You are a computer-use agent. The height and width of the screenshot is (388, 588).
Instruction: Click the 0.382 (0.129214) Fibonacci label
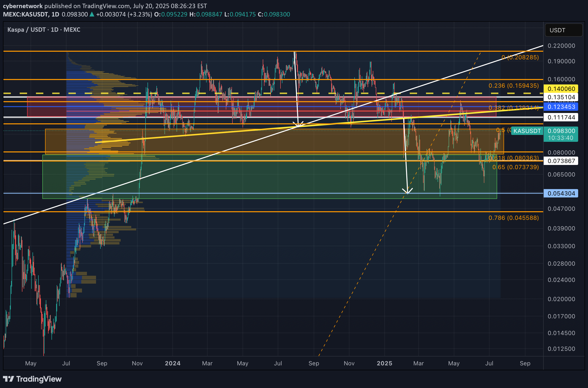point(513,108)
